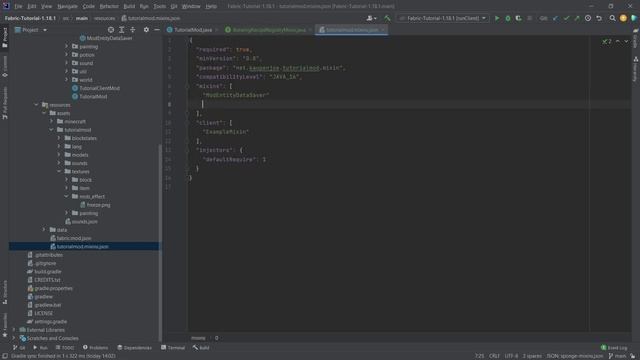Update project with Git blue arrow

coord(556,18)
